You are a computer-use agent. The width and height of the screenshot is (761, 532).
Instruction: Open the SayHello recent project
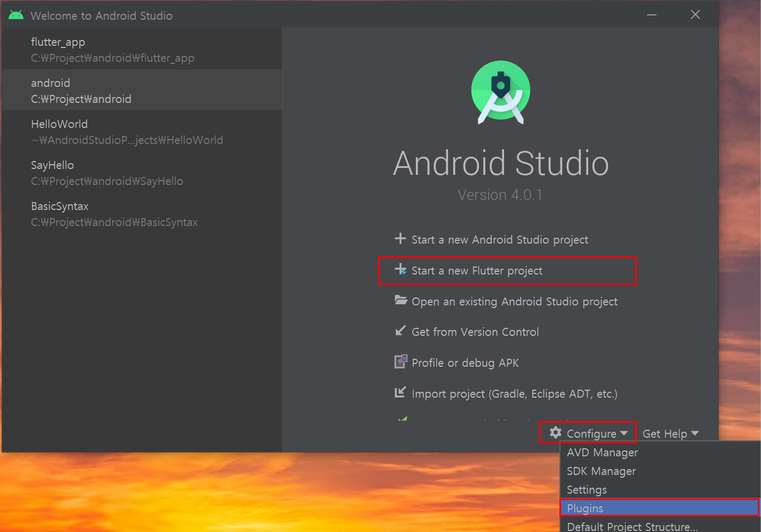pos(142,172)
